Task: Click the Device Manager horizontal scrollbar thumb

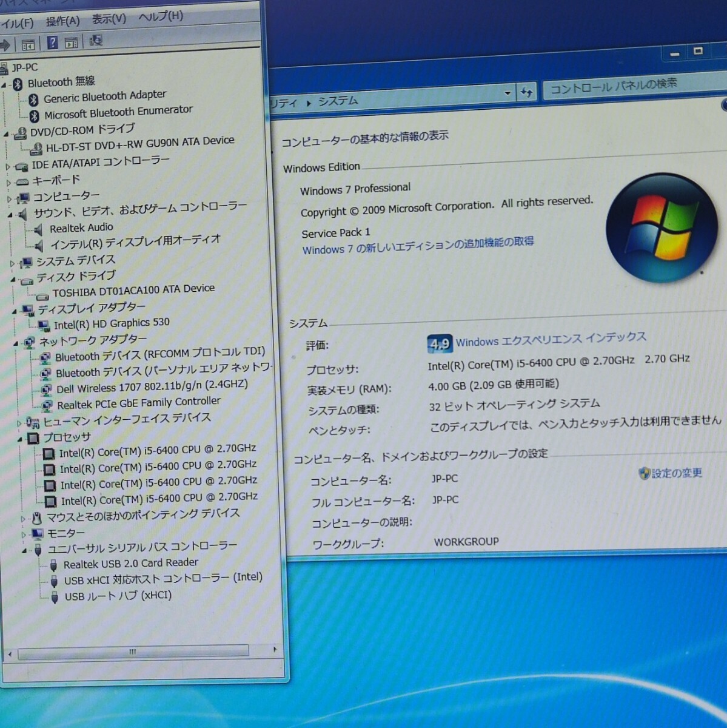Action: point(133,652)
